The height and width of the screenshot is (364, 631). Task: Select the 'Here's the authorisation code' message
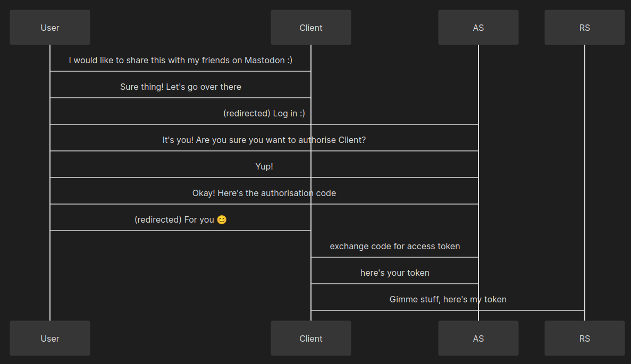(x=264, y=193)
